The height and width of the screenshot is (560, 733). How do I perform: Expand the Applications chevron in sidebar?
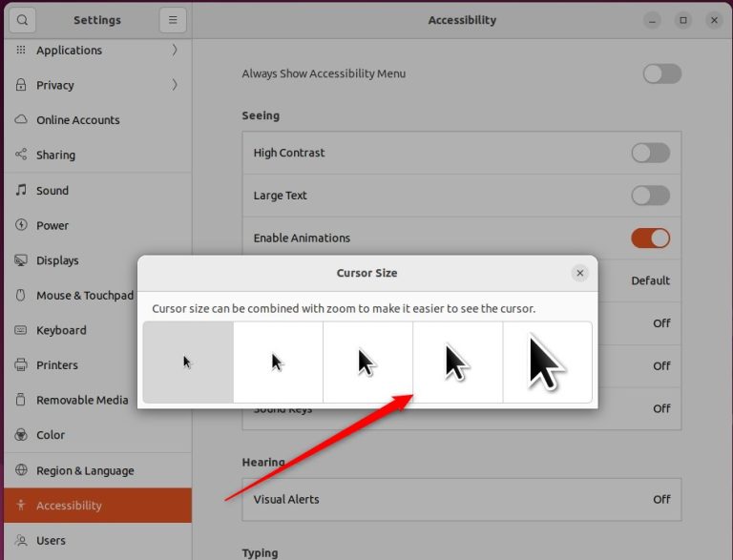coord(175,50)
